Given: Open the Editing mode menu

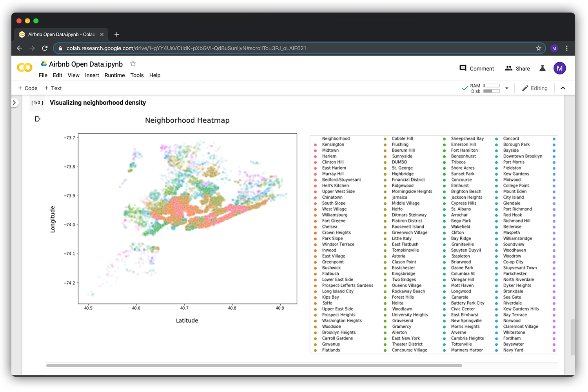Looking at the screenshot, I should 535,88.
